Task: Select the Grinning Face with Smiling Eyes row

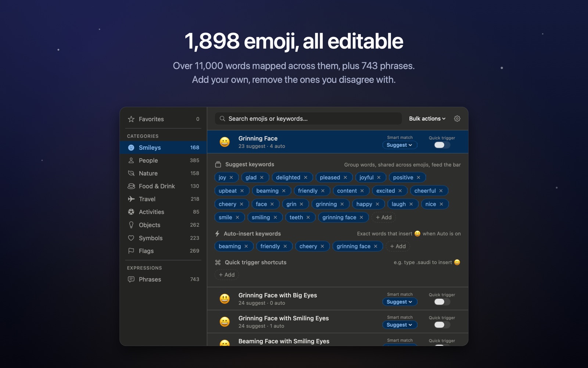Action: 337,322
